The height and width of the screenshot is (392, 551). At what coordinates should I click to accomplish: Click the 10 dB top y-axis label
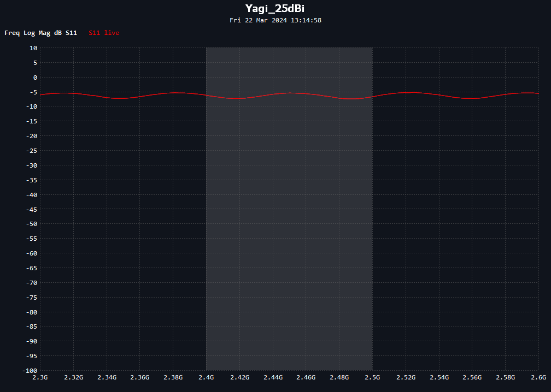(x=33, y=48)
